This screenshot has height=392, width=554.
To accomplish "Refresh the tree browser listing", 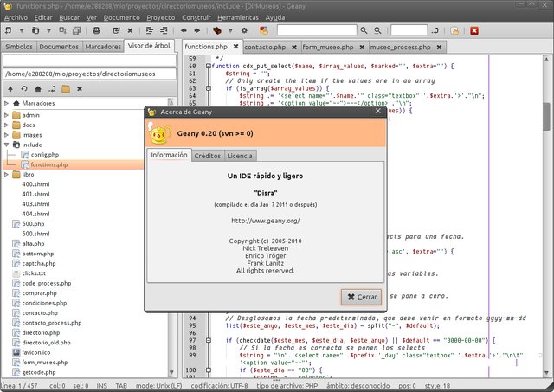I will click(x=24, y=89).
